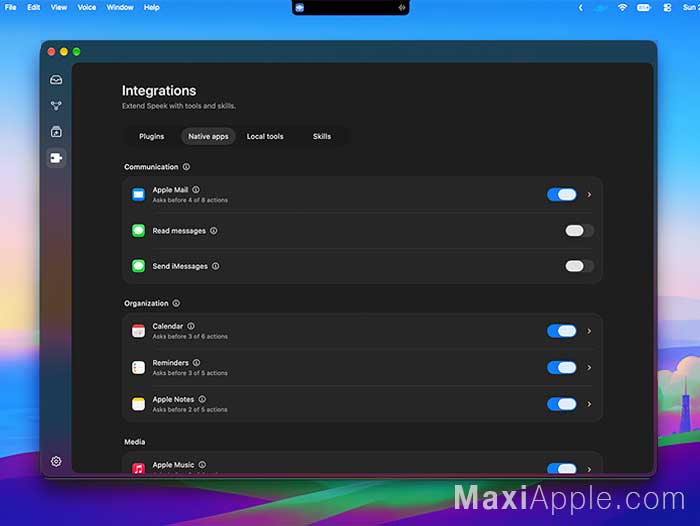The height and width of the screenshot is (526, 700).
Task: Switch to the Local tools tab
Action: (265, 136)
